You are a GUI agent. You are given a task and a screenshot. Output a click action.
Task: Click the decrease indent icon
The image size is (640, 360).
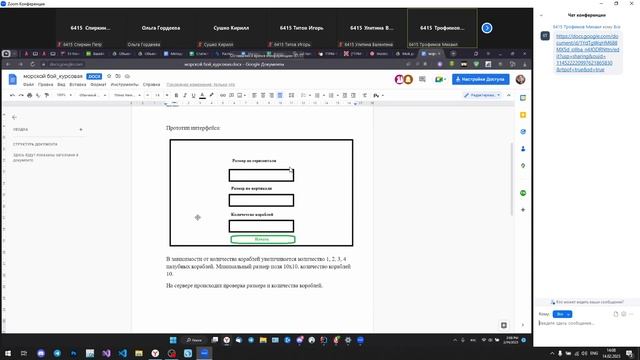[345, 95]
